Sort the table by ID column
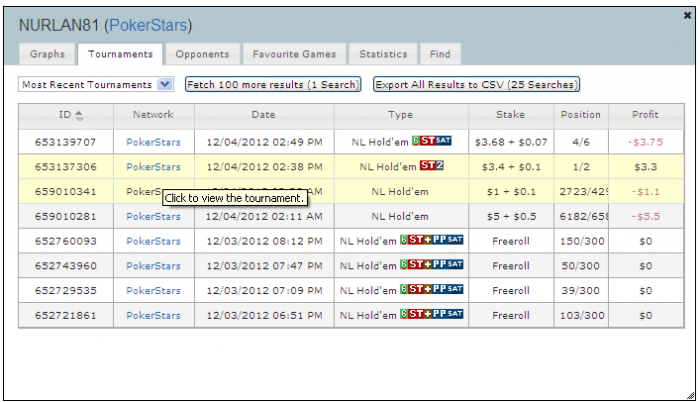Image resolution: width=700 pixels, height=402 pixels. tap(66, 115)
